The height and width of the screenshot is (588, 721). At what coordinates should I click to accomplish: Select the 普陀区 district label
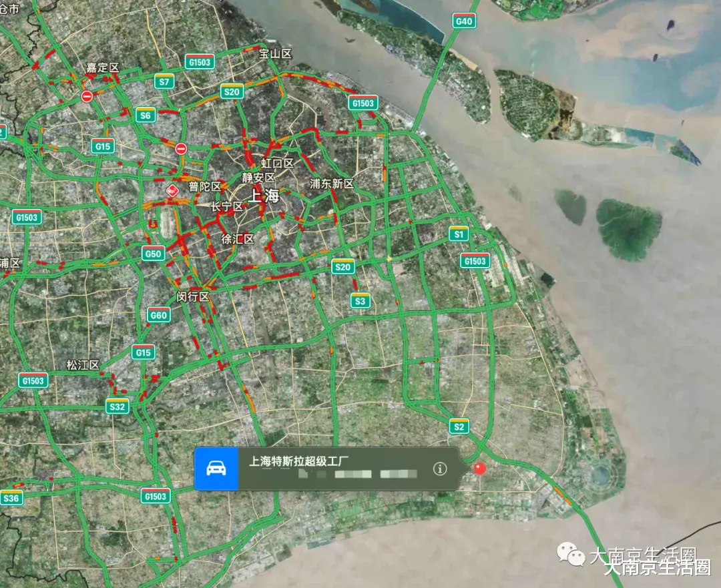point(205,187)
